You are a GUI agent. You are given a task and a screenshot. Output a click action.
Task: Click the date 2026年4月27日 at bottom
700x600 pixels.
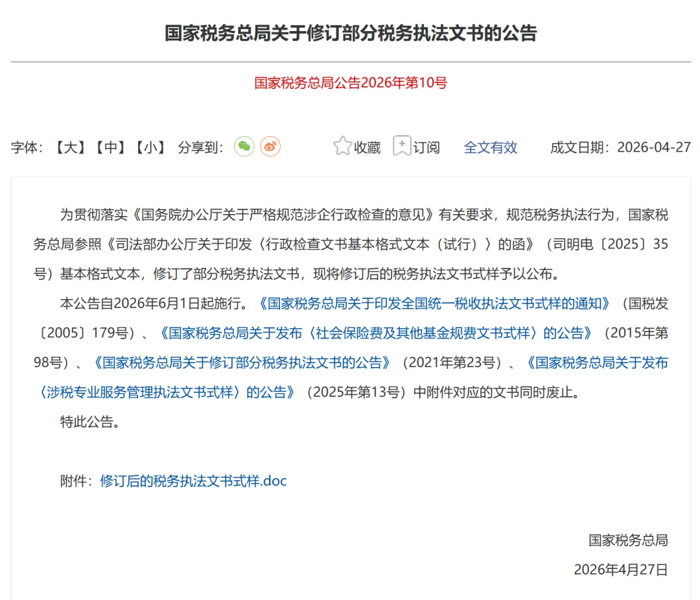[621, 570]
